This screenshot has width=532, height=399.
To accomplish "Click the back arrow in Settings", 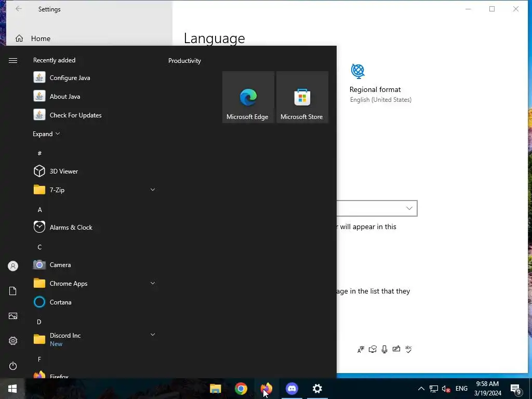I will tap(19, 9).
